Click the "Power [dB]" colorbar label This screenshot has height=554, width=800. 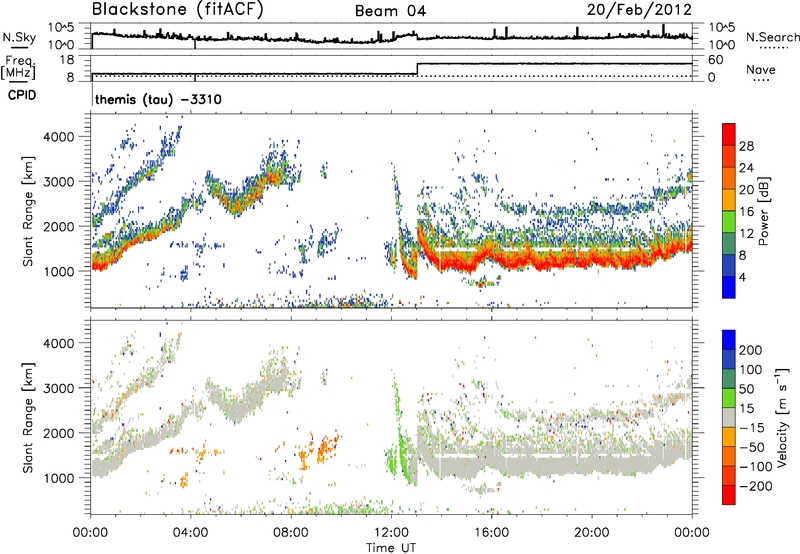coord(764,211)
